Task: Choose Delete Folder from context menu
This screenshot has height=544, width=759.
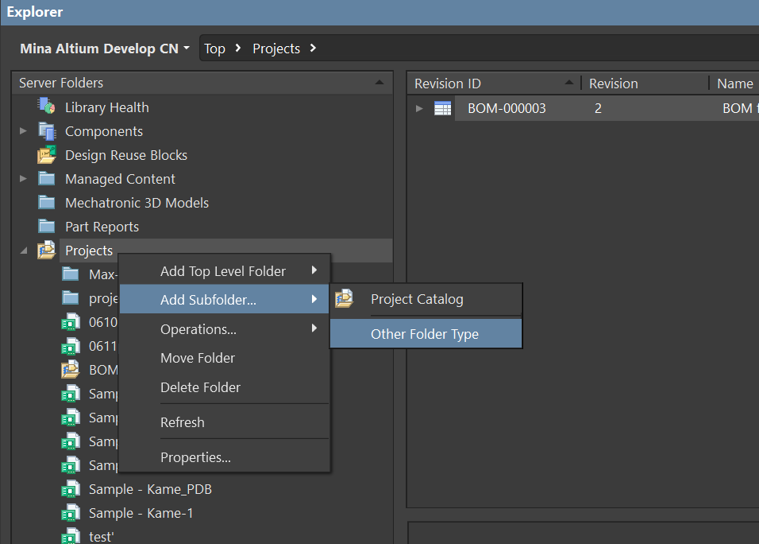Action: 225,387
